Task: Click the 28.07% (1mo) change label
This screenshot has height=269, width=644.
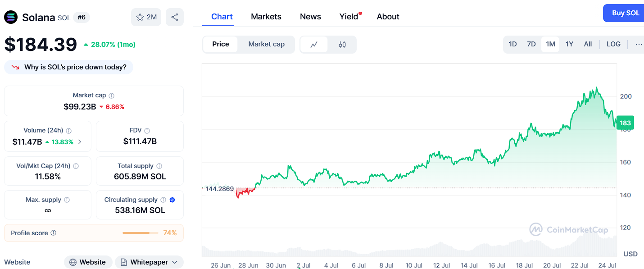Action: click(109, 45)
